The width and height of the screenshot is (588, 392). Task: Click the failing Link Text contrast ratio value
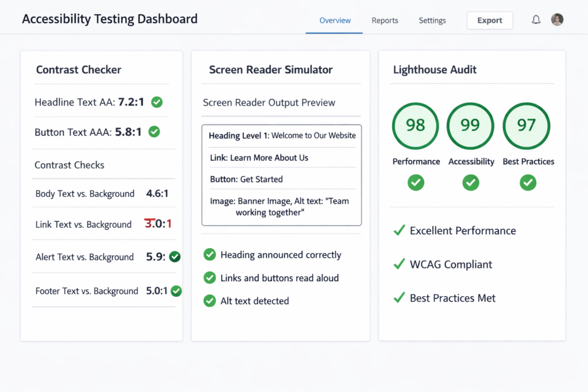pyautogui.click(x=158, y=224)
